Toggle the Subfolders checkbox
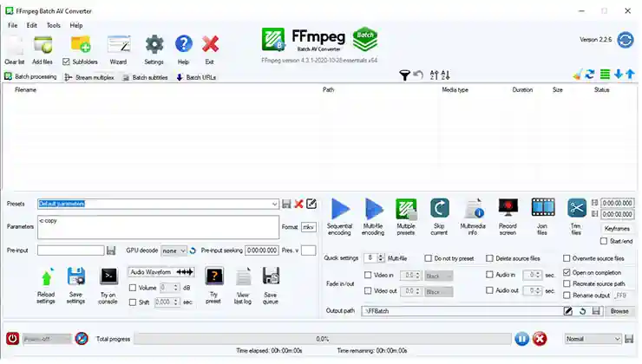The width and height of the screenshot is (642, 364). pyautogui.click(x=67, y=62)
